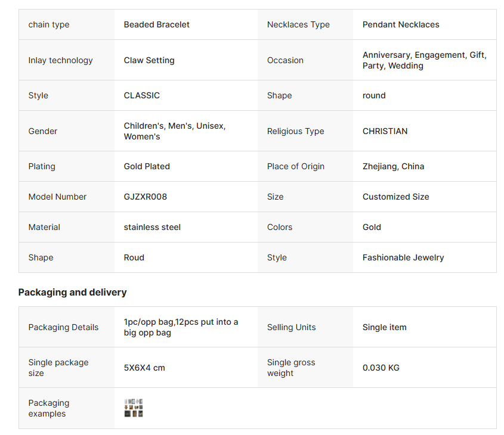Select the 5X6X4 cm package size value
Viewport: 504px width, 435px height.
click(x=144, y=368)
